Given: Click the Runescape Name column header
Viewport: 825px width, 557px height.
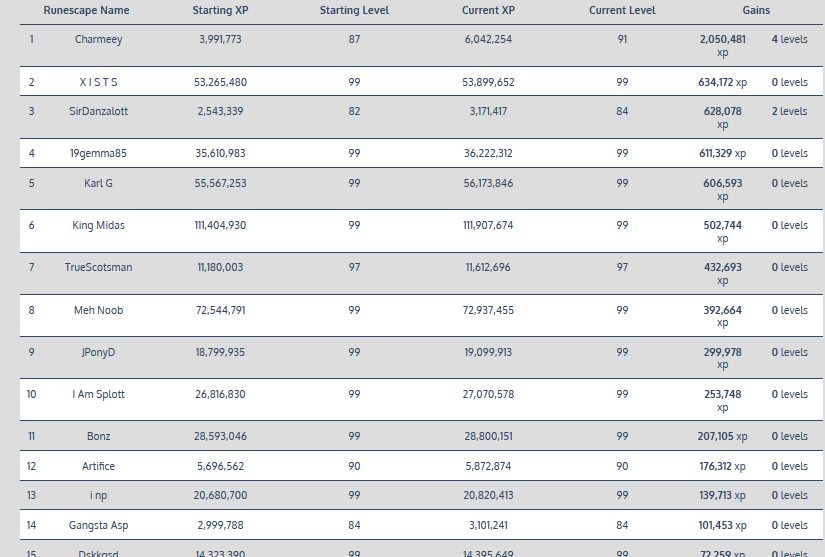Looking at the screenshot, I should click(86, 11).
